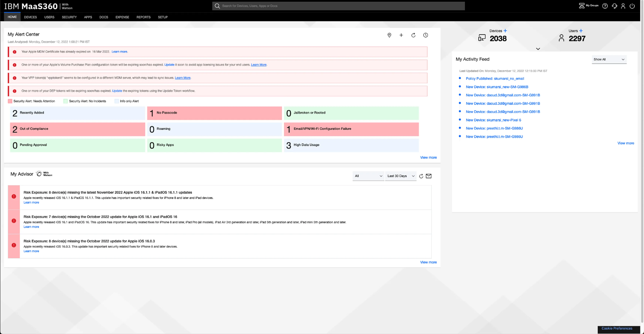Click the plus icon next to Devices
644x334 pixels.
point(505,31)
